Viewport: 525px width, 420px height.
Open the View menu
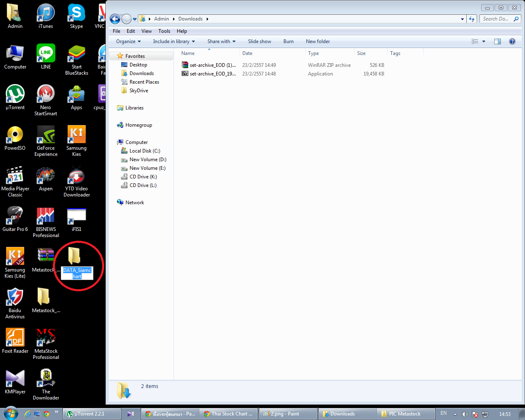(146, 31)
